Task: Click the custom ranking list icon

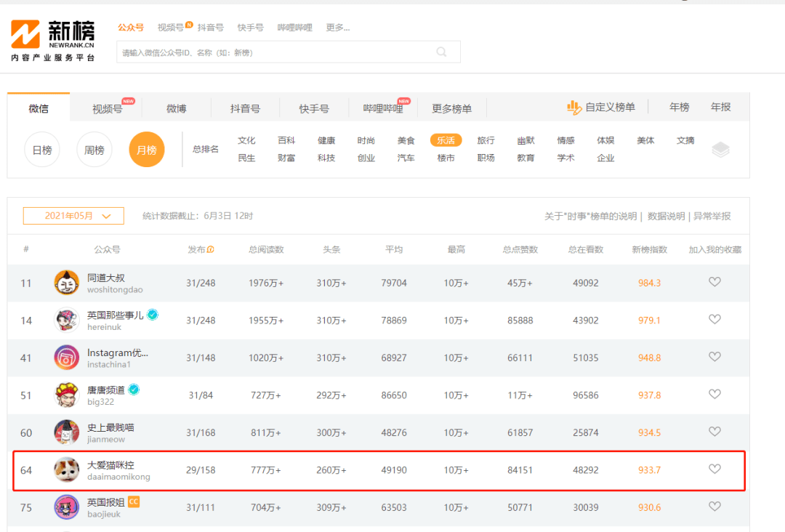Action: [x=573, y=107]
